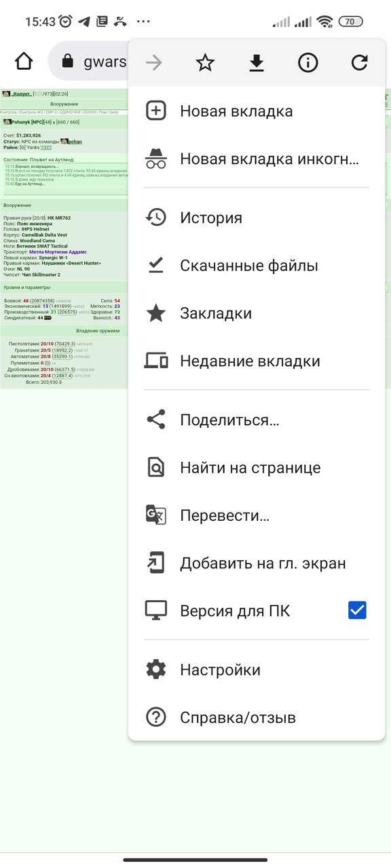Open a Новая вкладка инкогнито tab
Image resolution: width=391 pixels, height=868 pixels.
(x=257, y=159)
